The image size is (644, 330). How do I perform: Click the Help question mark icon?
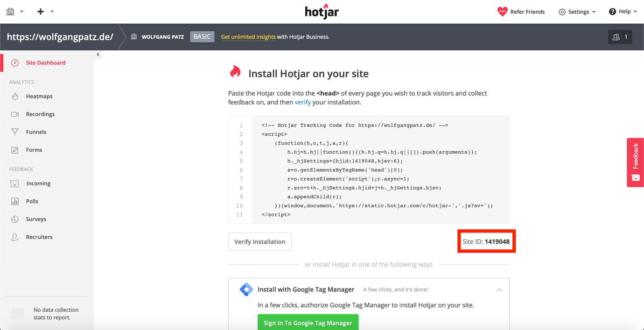point(612,12)
